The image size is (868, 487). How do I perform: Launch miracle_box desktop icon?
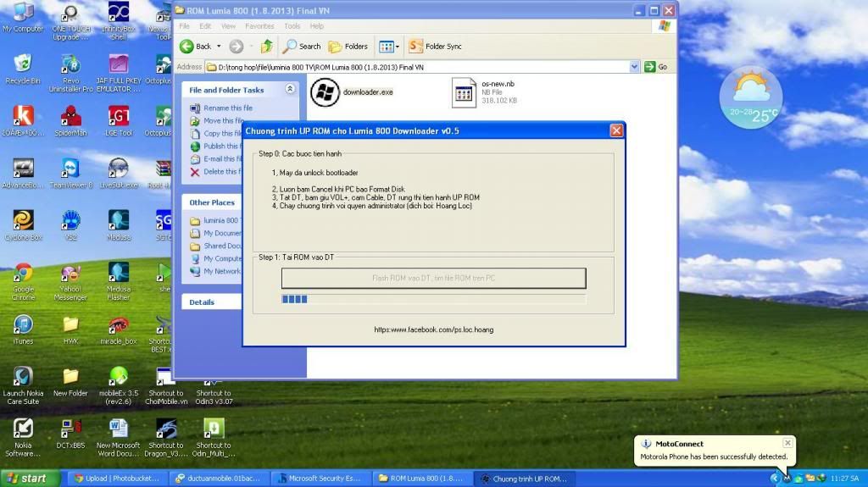(119, 329)
